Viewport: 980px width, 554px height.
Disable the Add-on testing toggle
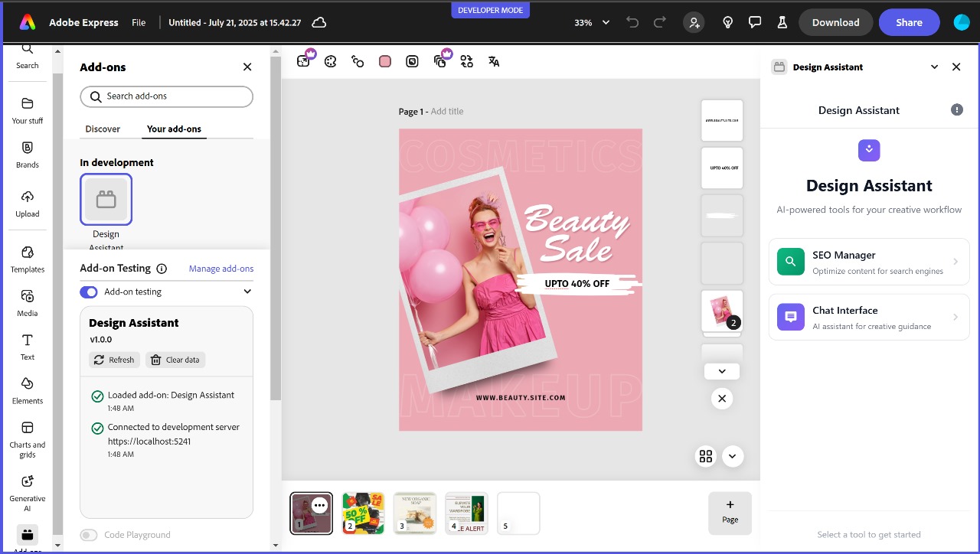[89, 292]
